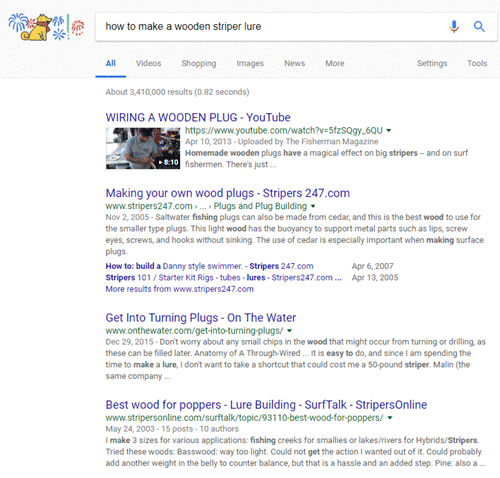The image size is (500, 478).
Task: Expand dropdown arrow beside Plugs and Plug Building
Action: point(313,206)
